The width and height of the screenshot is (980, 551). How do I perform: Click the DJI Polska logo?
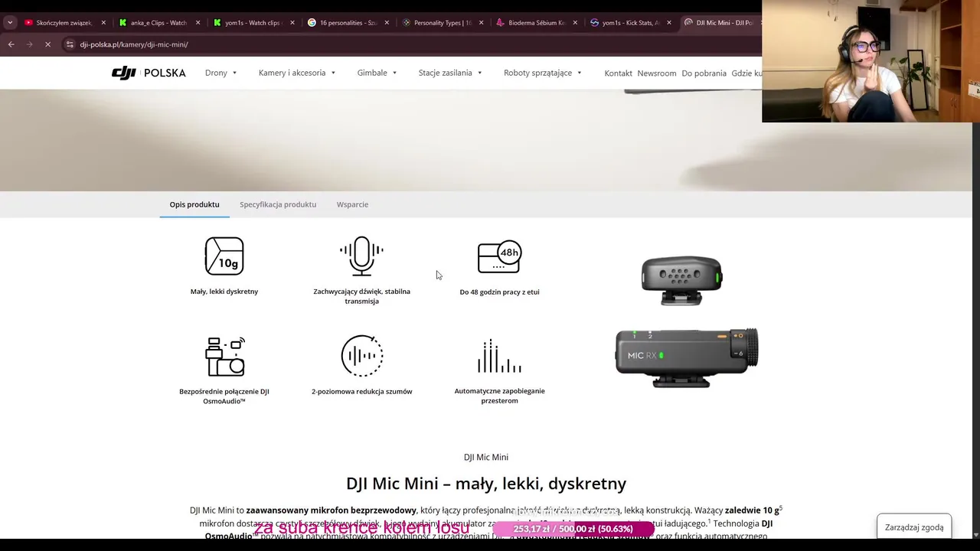pos(149,73)
